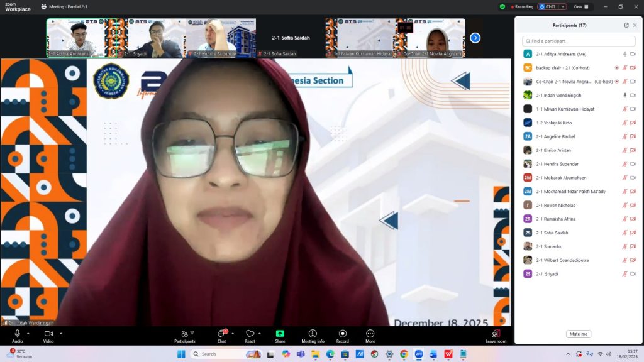Toggle the Audio microphone mute
644x362 pixels.
click(x=17, y=334)
